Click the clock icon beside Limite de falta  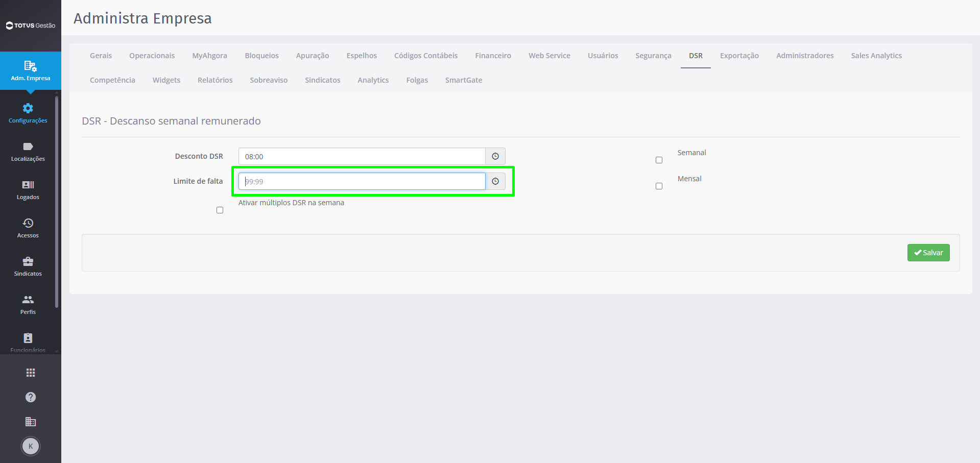tap(495, 181)
